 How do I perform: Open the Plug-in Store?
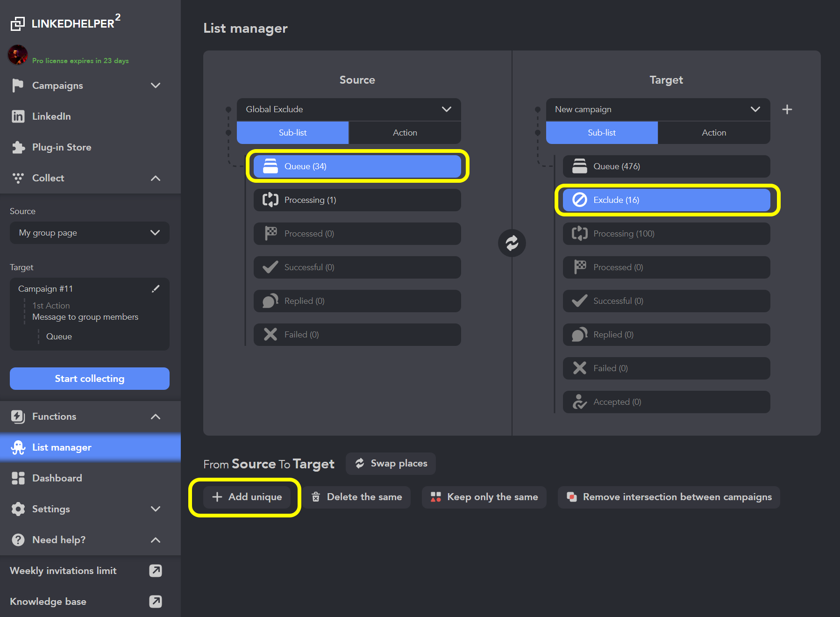tap(18, 147)
